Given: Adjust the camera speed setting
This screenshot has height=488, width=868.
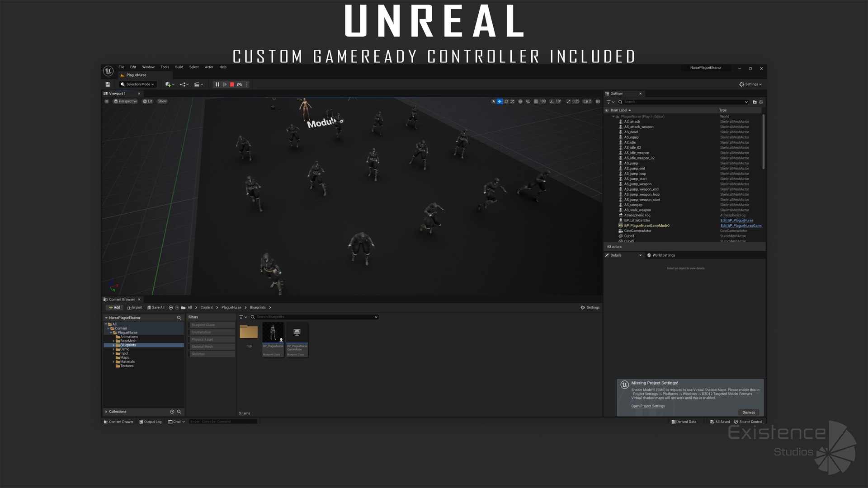Looking at the screenshot, I should pyautogui.click(x=587, y=102).
